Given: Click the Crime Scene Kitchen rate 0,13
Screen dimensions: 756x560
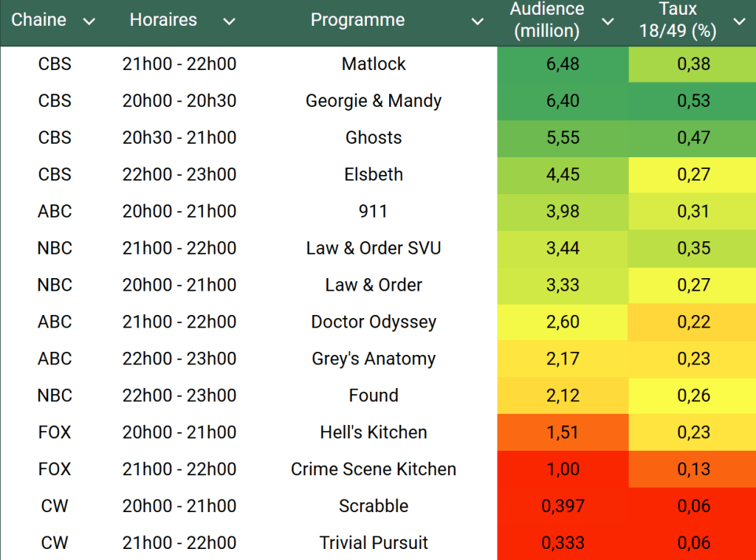Looking at the screenshot, I should tap(693, 469).
